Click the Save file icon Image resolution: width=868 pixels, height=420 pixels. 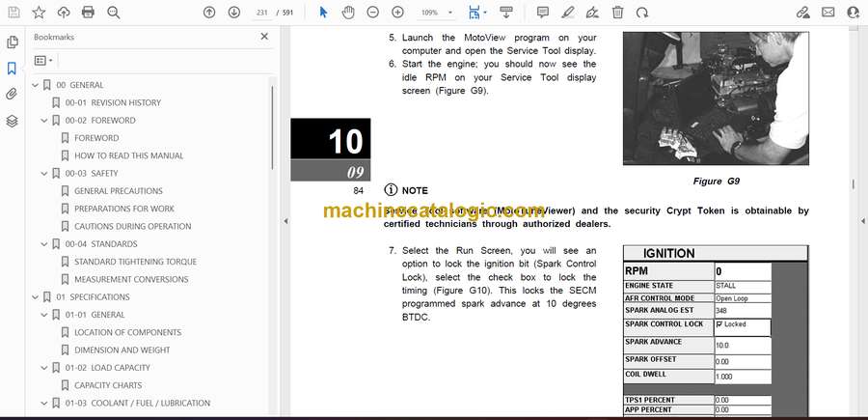[14, 13]
